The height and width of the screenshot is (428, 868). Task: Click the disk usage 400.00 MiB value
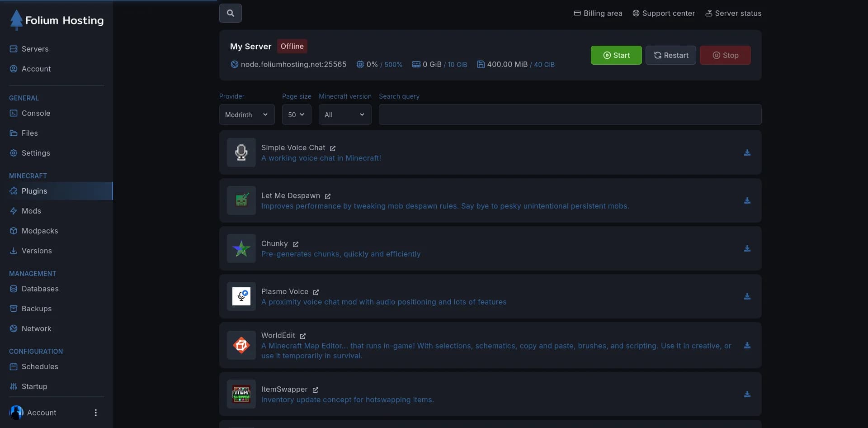coord(507,64)
